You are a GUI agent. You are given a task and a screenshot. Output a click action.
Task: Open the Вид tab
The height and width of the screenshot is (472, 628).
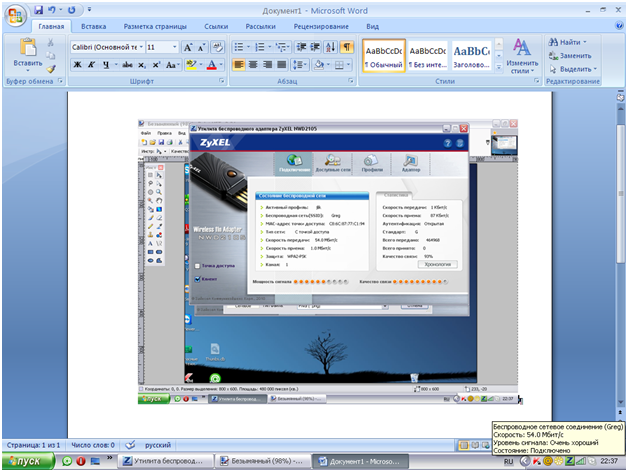[x=372, y=26]
